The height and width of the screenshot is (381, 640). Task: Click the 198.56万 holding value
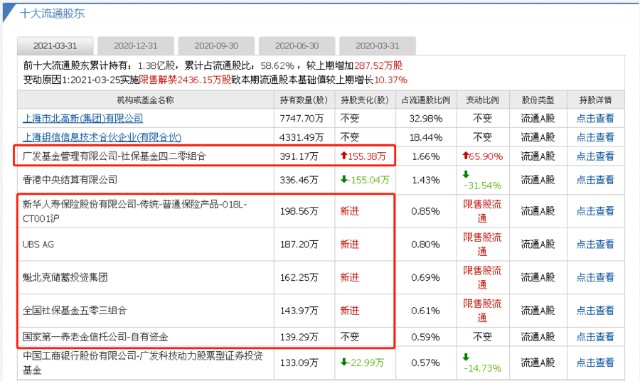pos(299,211)
